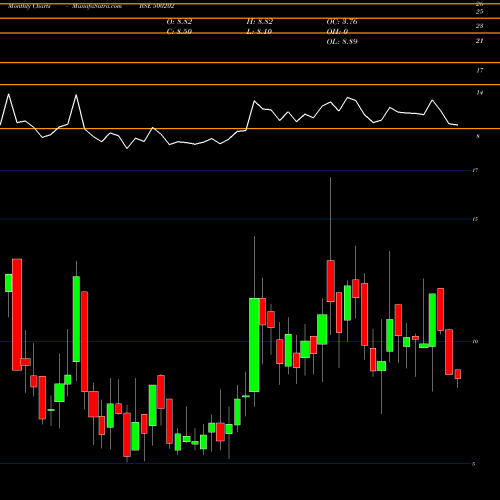Image resolution: width=500 pixels, height=500 pixels.
Task: Click the 'OH: 0' readout
Action: [x=337, y=32]
